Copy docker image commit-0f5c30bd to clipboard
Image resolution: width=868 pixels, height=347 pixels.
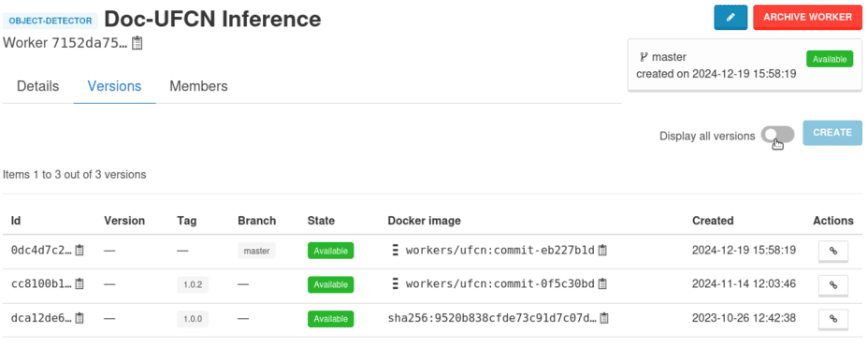(603, 284)
